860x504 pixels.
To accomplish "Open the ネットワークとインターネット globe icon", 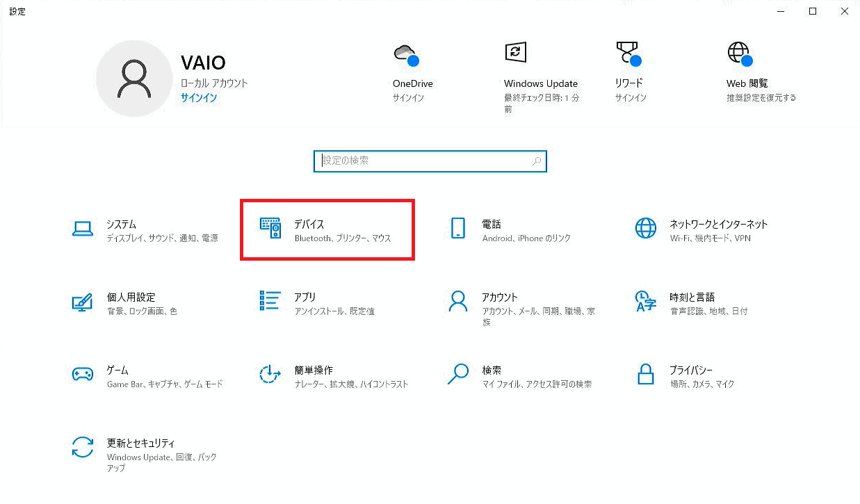I will point(646,228).
